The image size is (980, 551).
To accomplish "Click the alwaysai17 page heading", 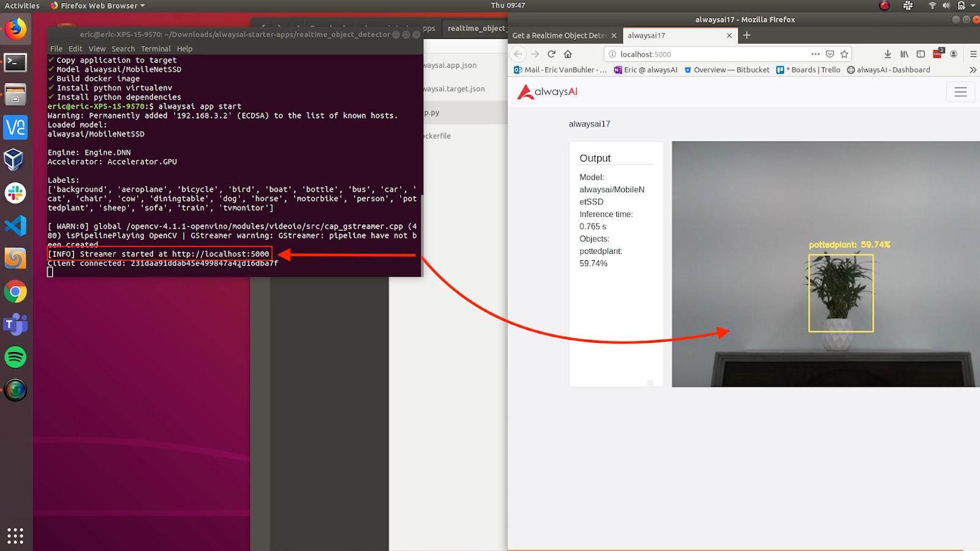I will click(x=589, y=124).
